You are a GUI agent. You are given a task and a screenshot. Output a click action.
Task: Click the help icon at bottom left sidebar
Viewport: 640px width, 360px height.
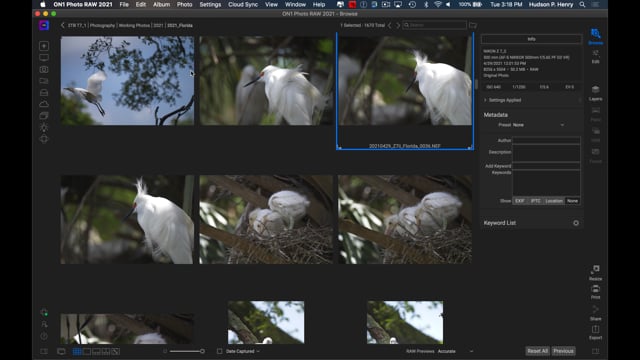click(x=44, y=336)
